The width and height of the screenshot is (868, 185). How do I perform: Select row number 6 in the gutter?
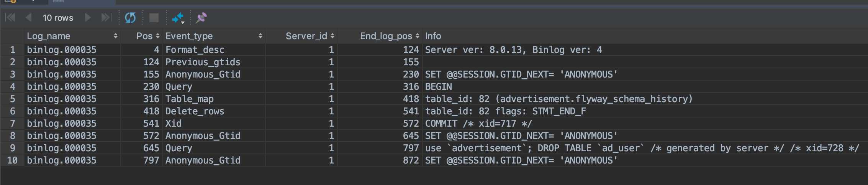pyautogui.click(x=13, y=111)
